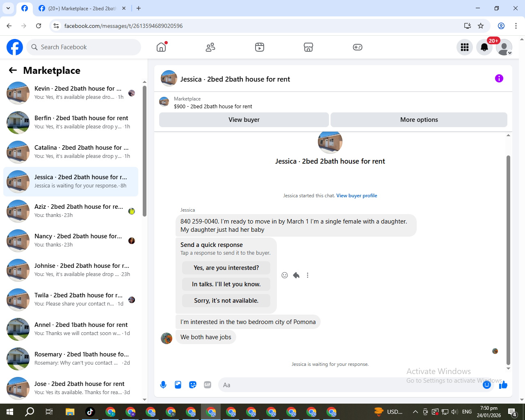Open Catalina conversation in list
Viewport: 525px width, 420px height.
(x=71, y=152)
